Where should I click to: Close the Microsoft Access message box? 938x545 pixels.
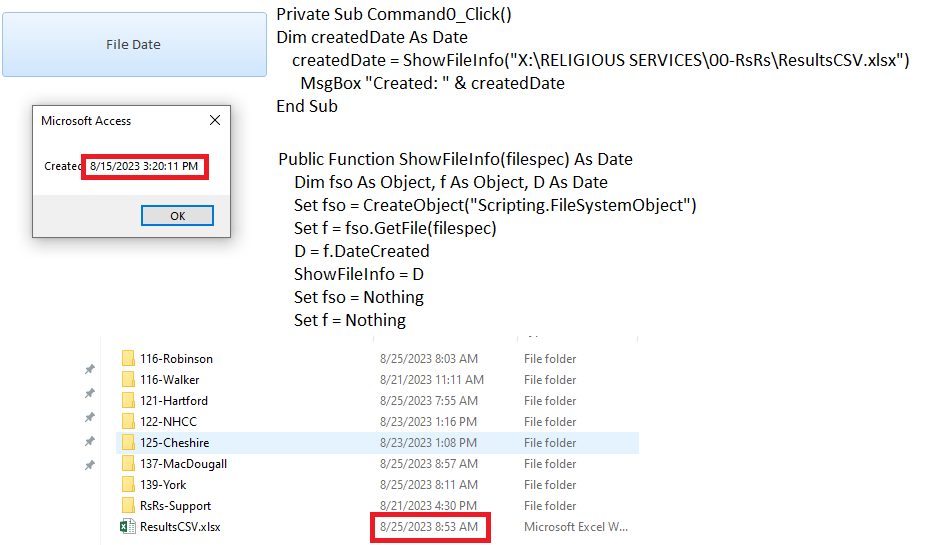click(215, 121)
